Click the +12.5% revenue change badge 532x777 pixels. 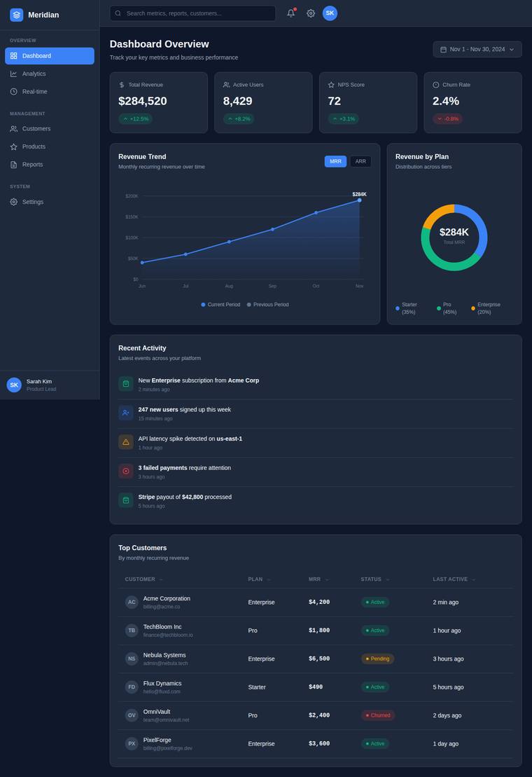tap(136, 119)
